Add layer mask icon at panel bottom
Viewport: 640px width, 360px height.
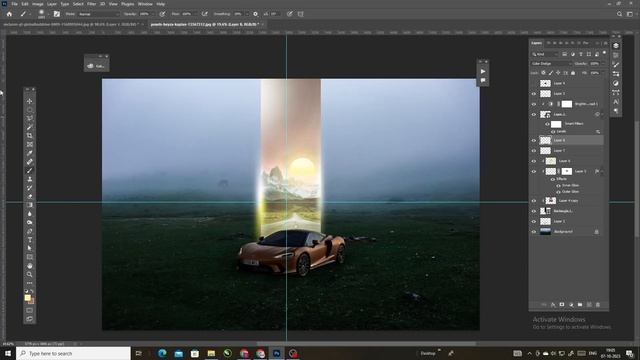tap(562, 304)
